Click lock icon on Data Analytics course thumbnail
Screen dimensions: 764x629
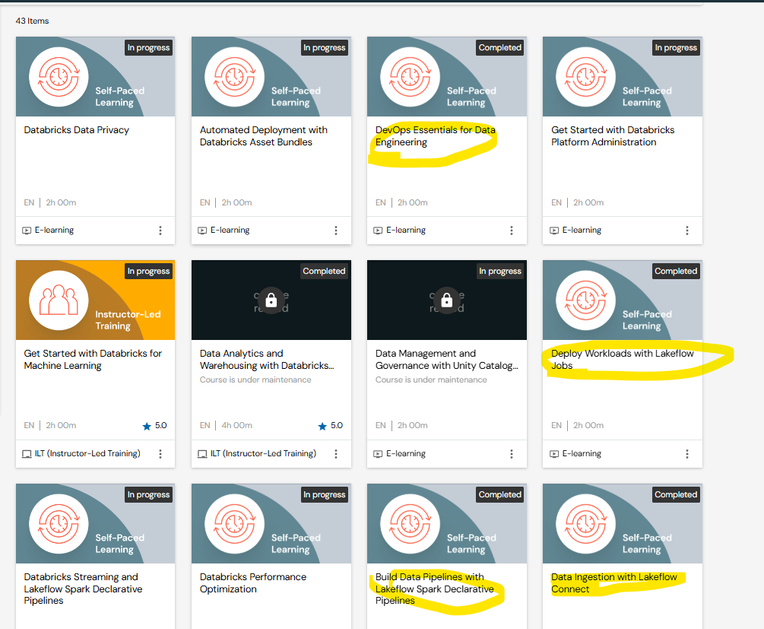pyautogui.click(x=271, y=299)
